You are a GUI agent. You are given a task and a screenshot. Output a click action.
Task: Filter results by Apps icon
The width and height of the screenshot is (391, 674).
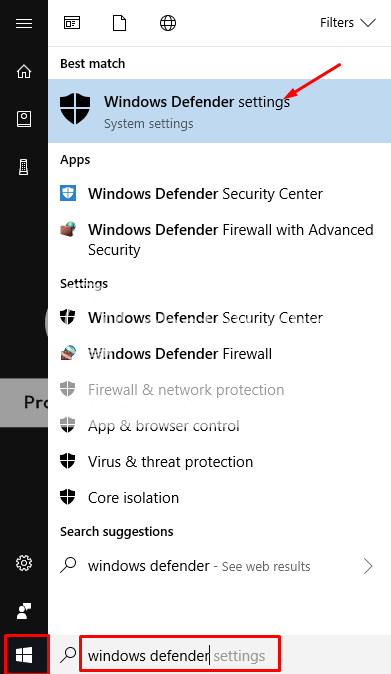click(72, 23)
